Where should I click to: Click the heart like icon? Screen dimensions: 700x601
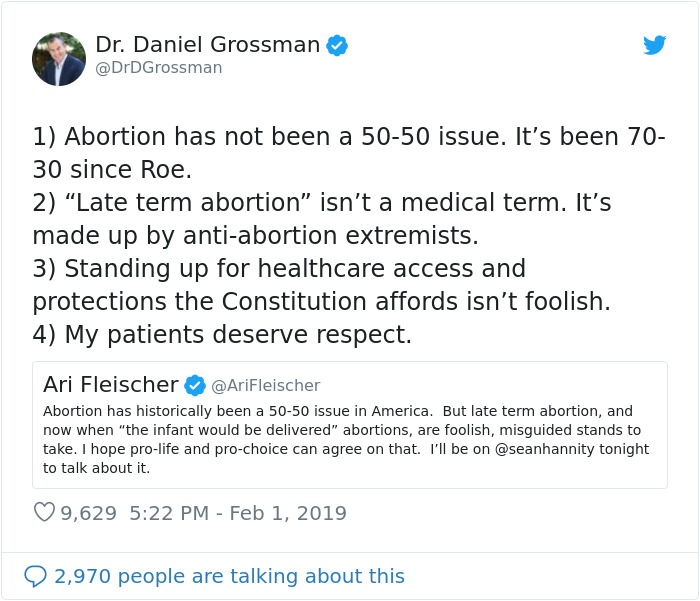click(x=44, y=513)
